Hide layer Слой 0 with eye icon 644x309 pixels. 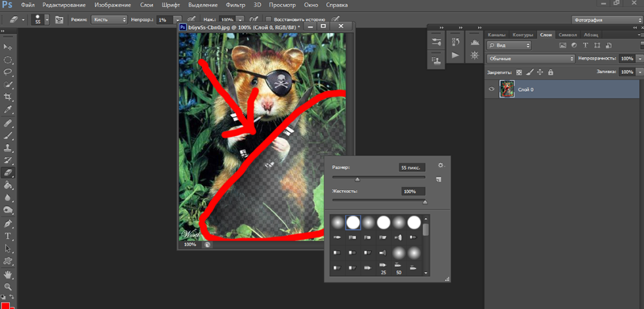[491, 89]
